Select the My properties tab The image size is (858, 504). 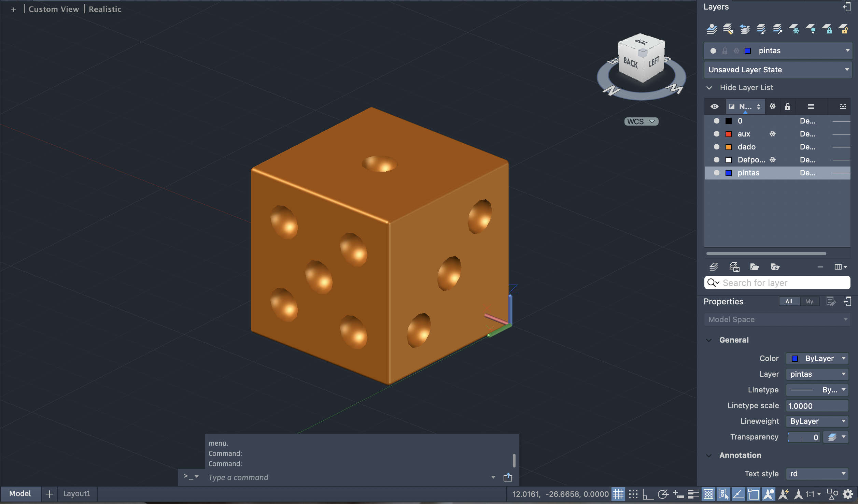coord(809,301)
